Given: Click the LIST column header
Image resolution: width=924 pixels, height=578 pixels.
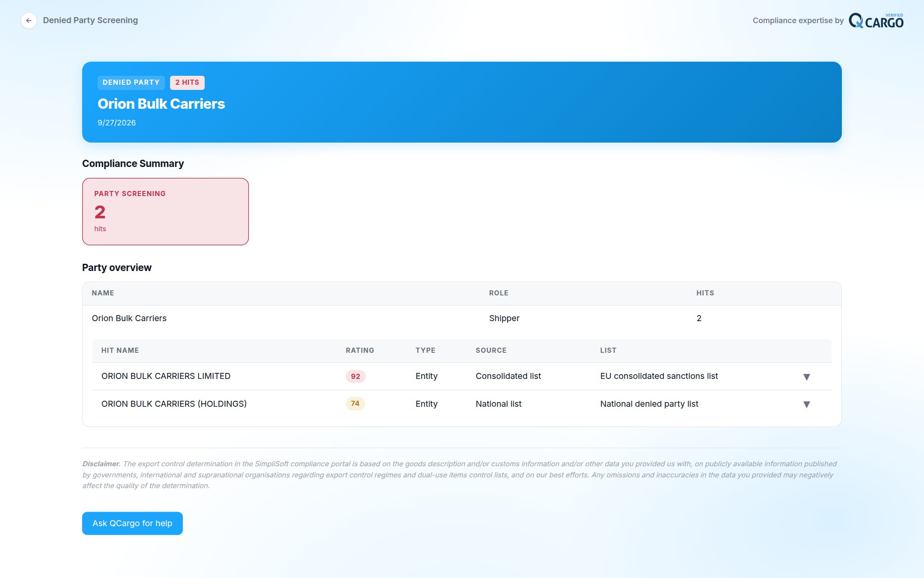Looking at the screenshot, I should pos(608,350).
